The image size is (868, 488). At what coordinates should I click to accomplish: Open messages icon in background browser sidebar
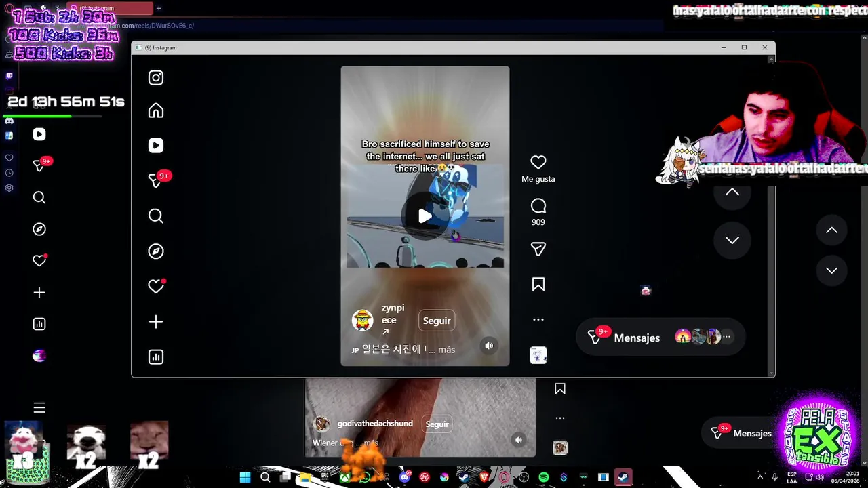[x=39, y=166]
